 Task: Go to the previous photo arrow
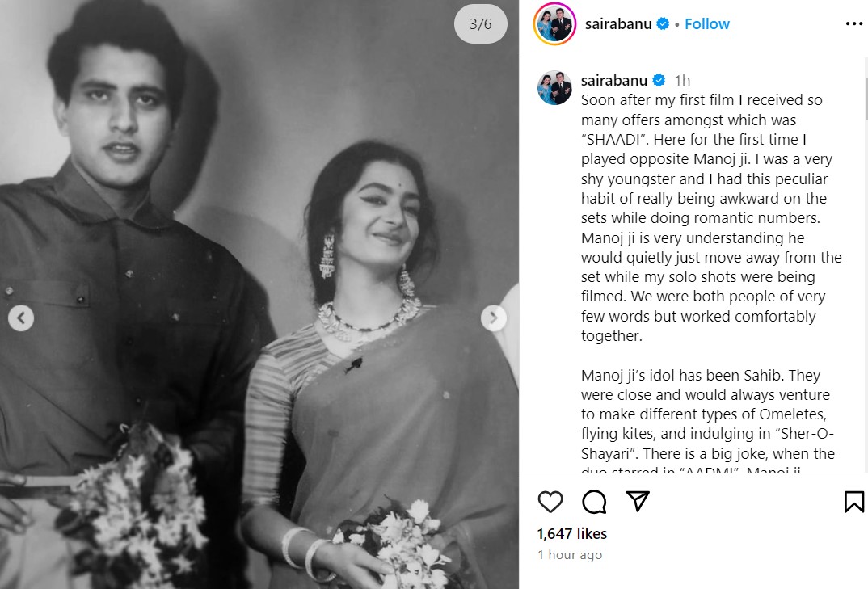21,318
